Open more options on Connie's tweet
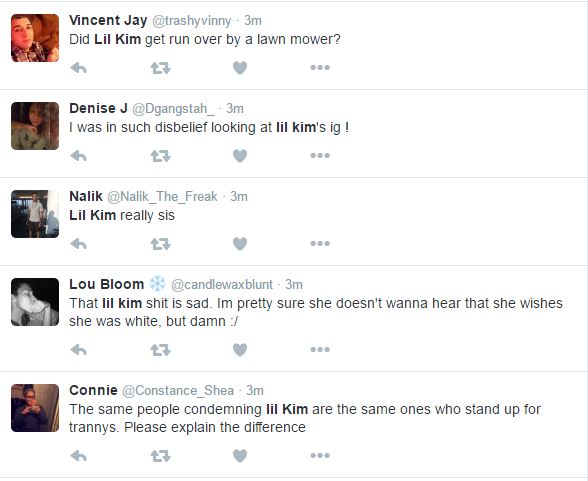588x481 pixels. (320, 456)
